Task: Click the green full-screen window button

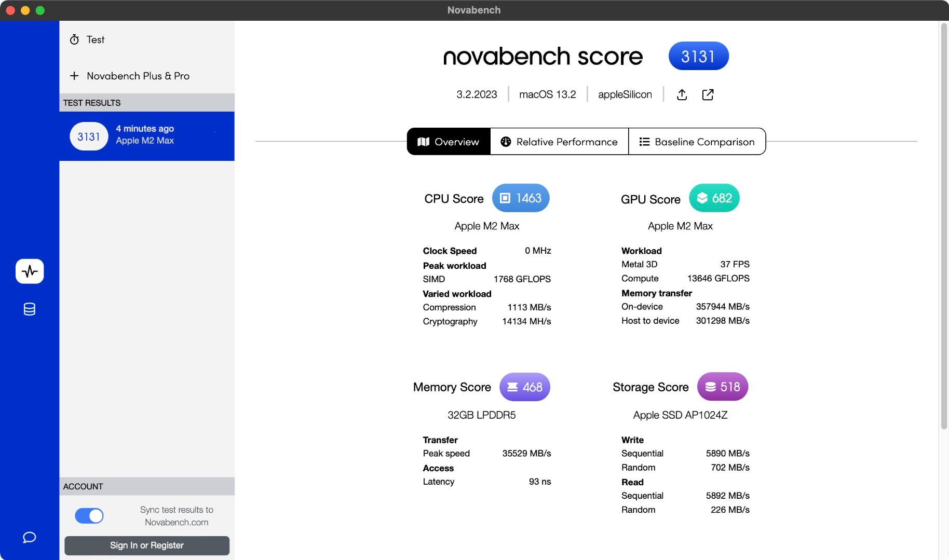Action: pyautogui.click(x=40, y=10)
